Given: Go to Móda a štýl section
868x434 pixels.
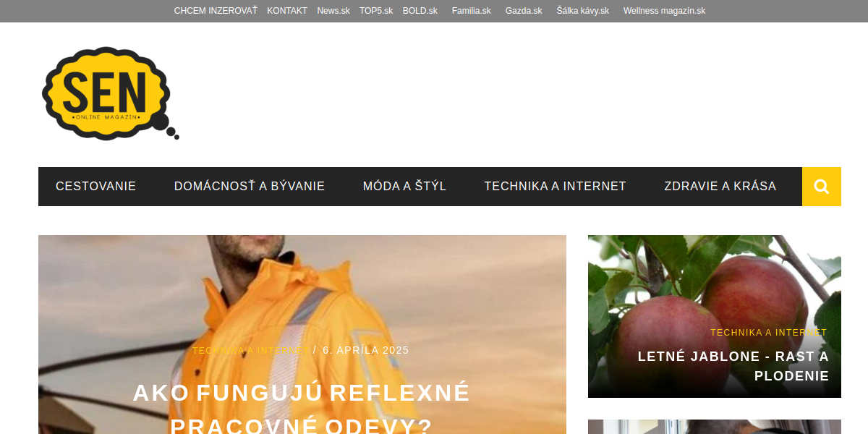Looking at the screenshot, I should (404, 187).
